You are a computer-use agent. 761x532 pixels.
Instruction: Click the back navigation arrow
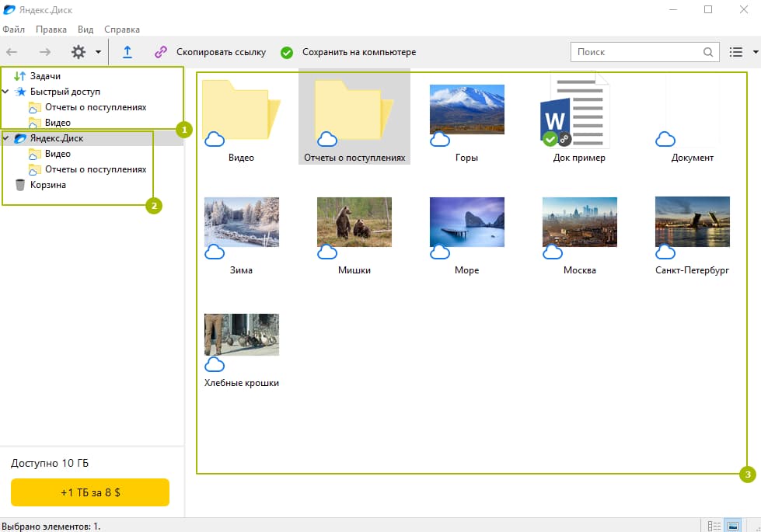12,52
